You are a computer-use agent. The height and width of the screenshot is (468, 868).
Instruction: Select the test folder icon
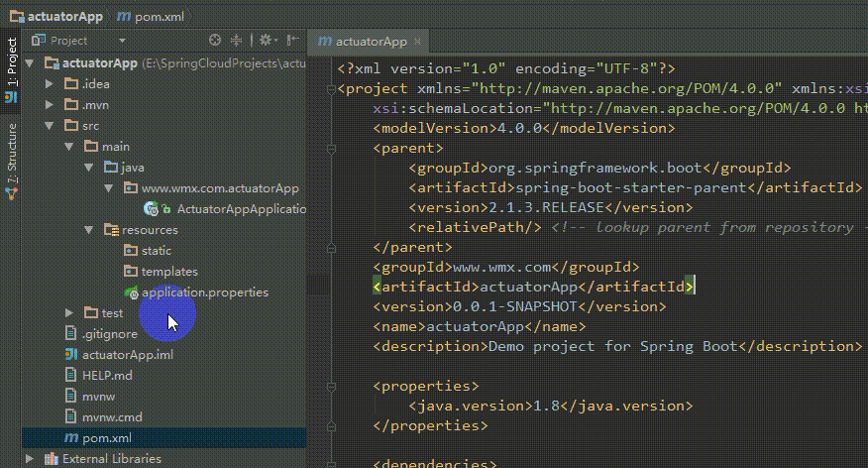tap(91, 312)
